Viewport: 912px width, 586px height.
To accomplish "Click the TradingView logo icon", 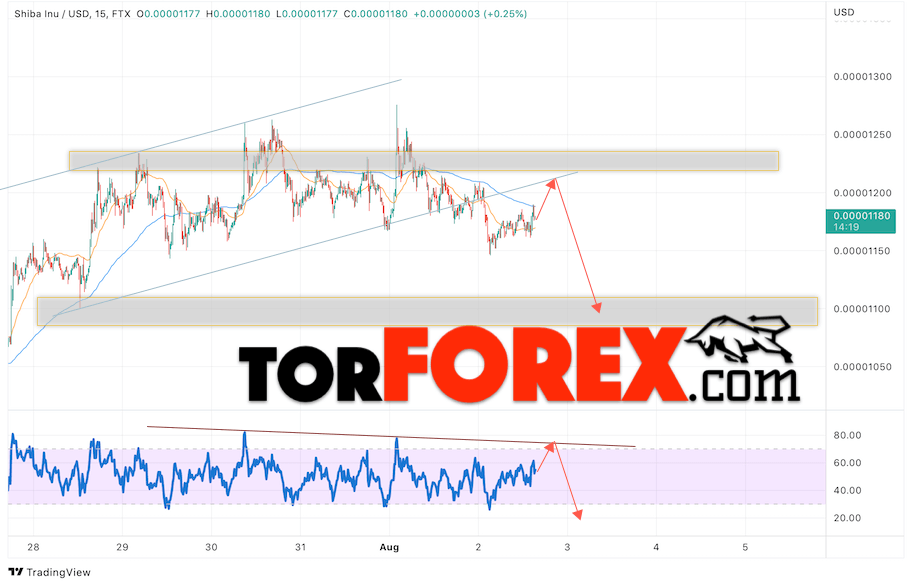I will tap(16, 572).
